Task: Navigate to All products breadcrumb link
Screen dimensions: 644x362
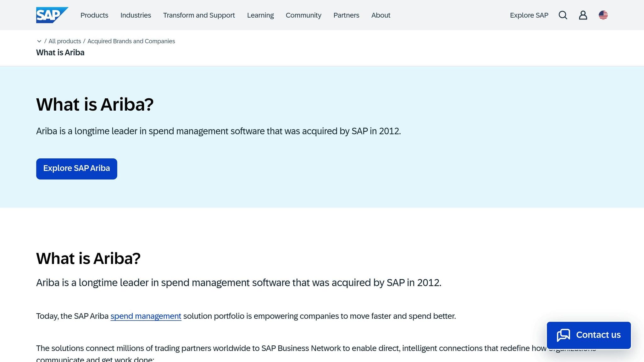Action: point(65,41)
